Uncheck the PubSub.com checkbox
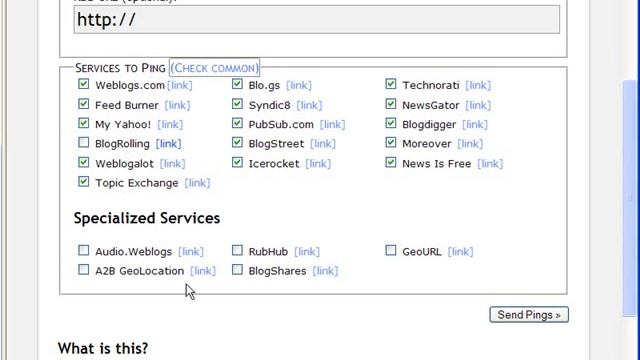Screen dimensions: 640x360 tap(237, 123)
